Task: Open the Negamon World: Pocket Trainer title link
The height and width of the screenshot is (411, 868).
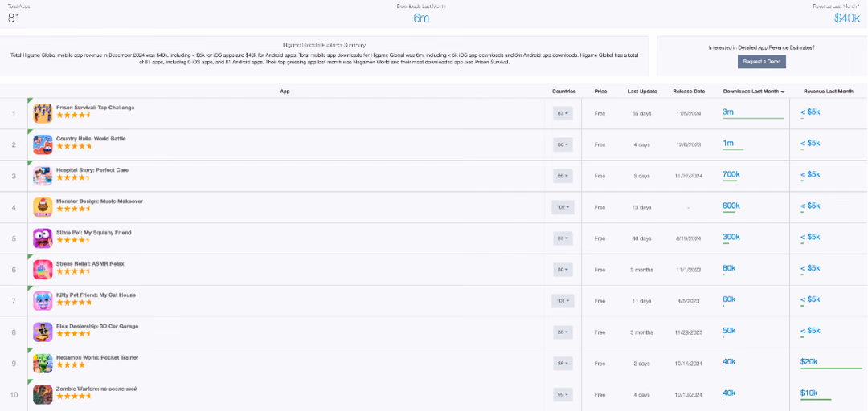Action: (x=97, y=358)
